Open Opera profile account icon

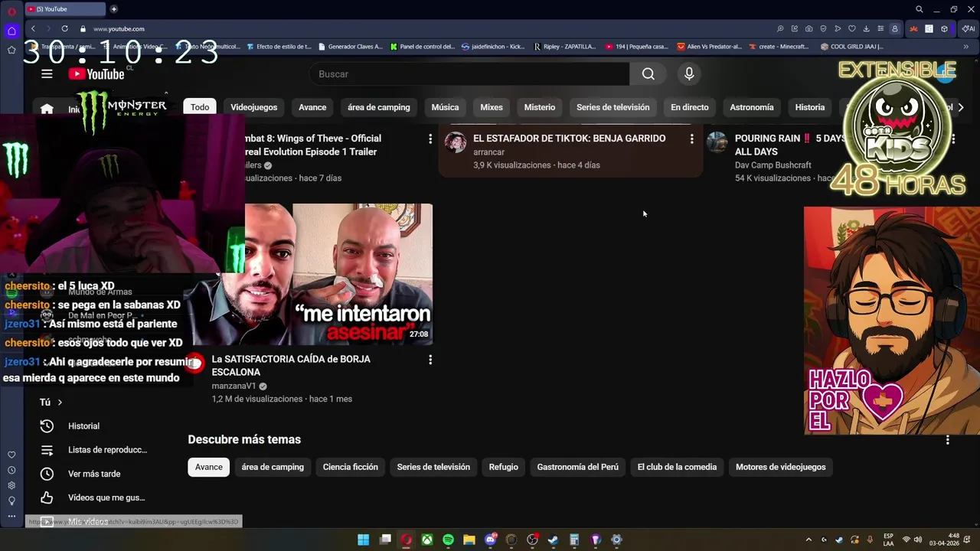pos(894,29)
